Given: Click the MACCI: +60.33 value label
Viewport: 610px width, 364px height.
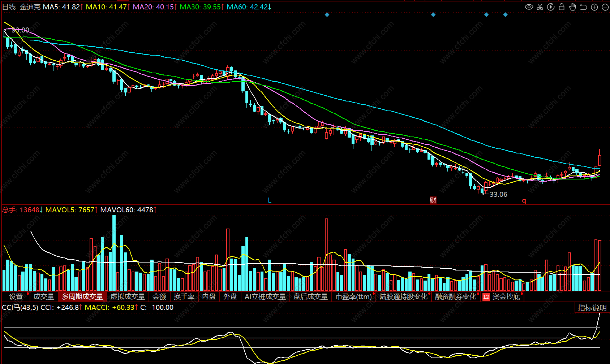Looking at the screenshot, I should pos(111,307).
